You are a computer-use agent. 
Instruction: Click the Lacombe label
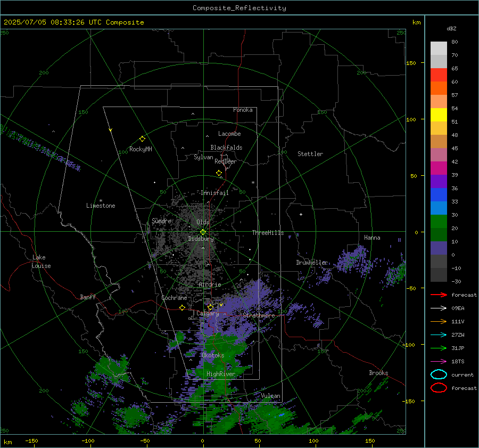[229, 134]
